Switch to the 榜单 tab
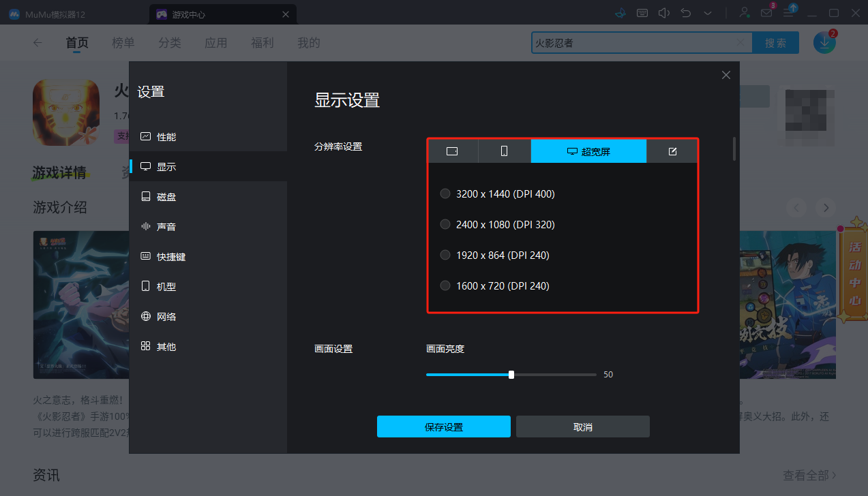 click(x=123, y=42)
